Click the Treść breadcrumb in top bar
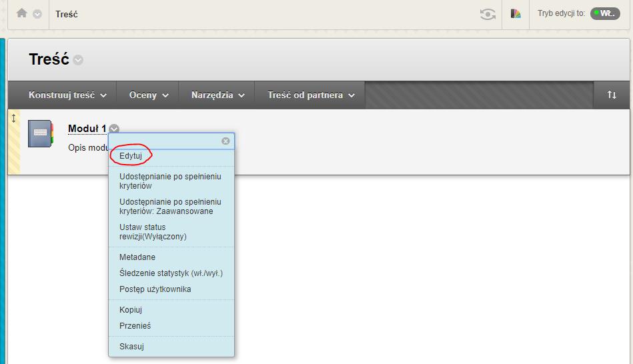 67,14
